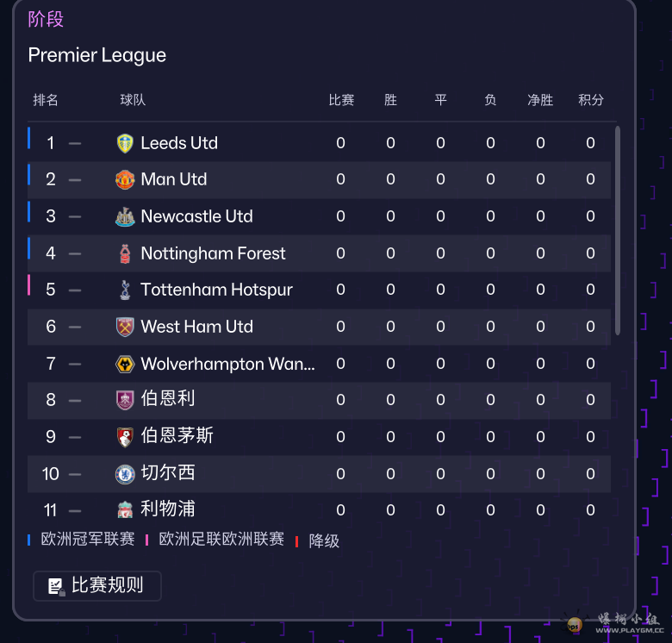Click the West Ham Utd club crest
Image resolution: width=672 pixels, height=643 pixels.
126,327
